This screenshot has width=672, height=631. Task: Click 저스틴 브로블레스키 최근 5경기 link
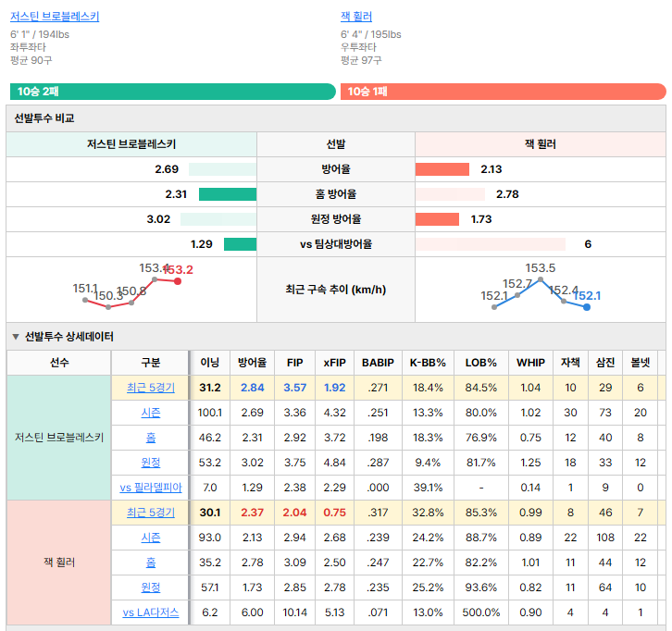[151, 388]
